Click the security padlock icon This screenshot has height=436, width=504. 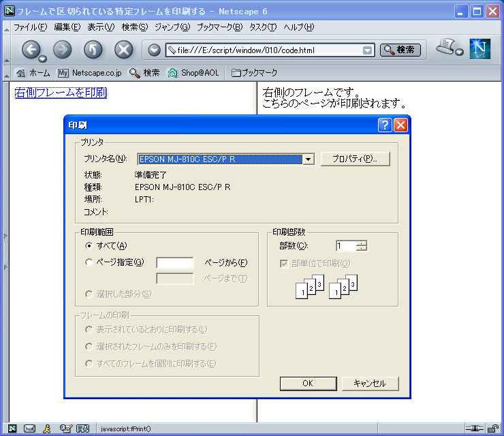[492, 429]
